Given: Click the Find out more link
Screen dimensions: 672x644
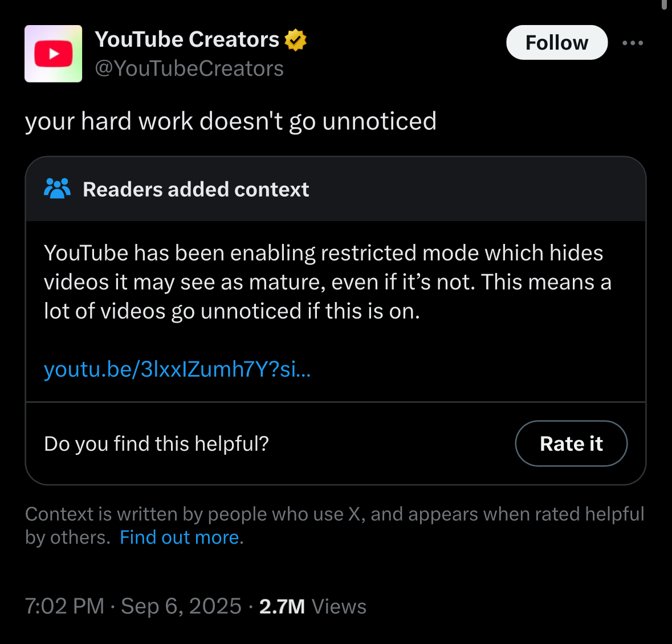Looking at the screenshot, I should click(x=180, y=537).
